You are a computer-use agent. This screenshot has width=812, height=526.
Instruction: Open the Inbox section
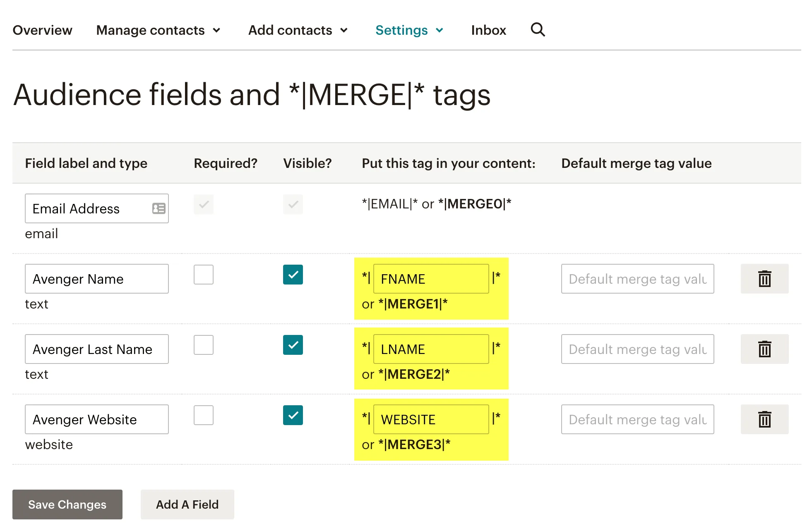pyautogui.click(x=488, y=30)
